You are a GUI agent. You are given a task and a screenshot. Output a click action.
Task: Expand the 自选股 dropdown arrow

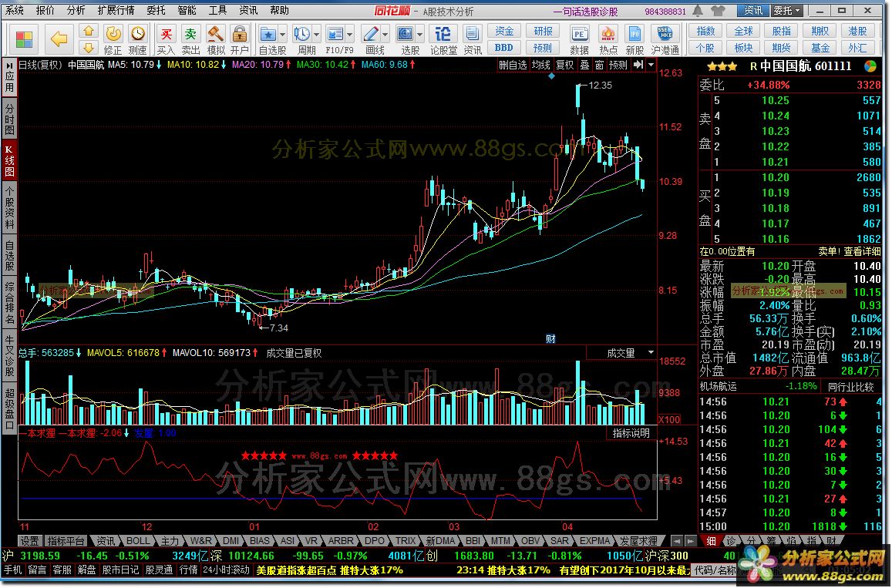(282, 34)
